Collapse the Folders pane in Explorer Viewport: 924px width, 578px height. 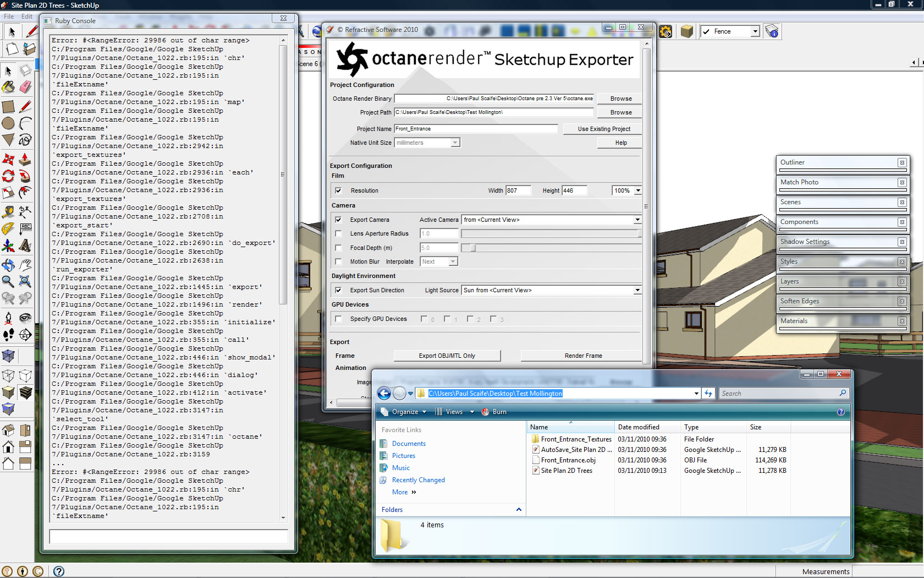coord(518,510)
